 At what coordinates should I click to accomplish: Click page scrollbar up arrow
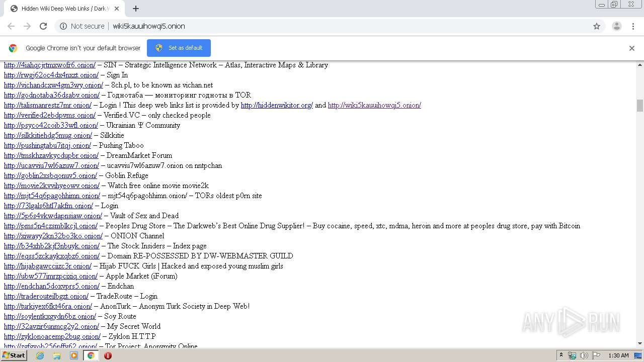click(x=640, y=65)
